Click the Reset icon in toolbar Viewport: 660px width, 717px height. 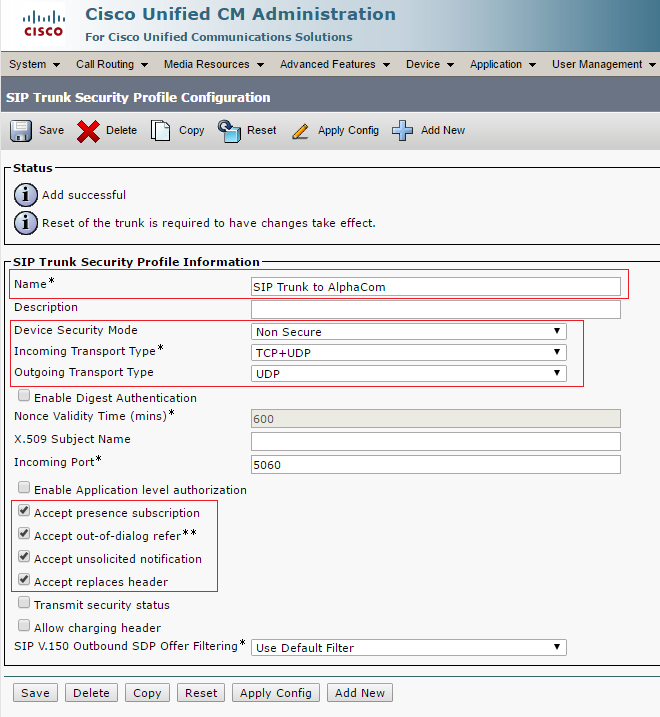(x=229, y=131)
